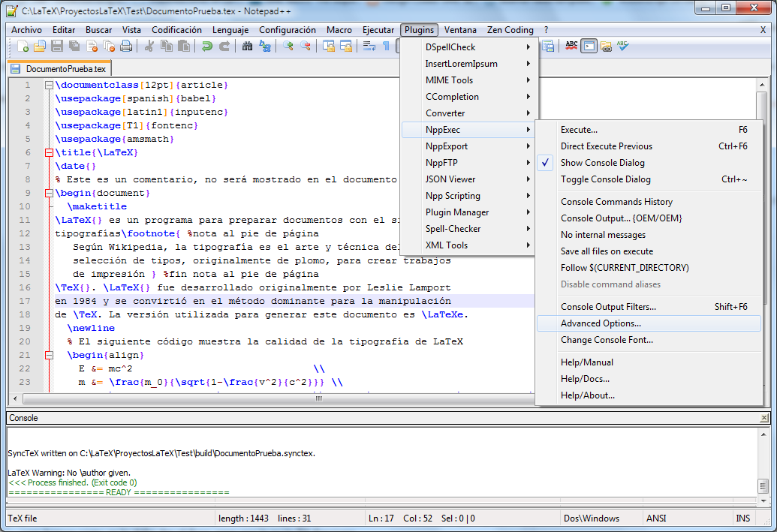Collapse the fold marker at begin{document} line
Screen dimensions: 777x532
tap(49, 193)
